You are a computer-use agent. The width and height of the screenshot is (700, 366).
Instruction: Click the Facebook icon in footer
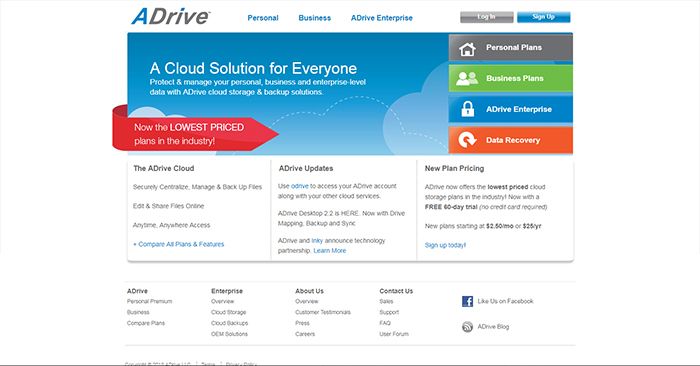[467, 301]
